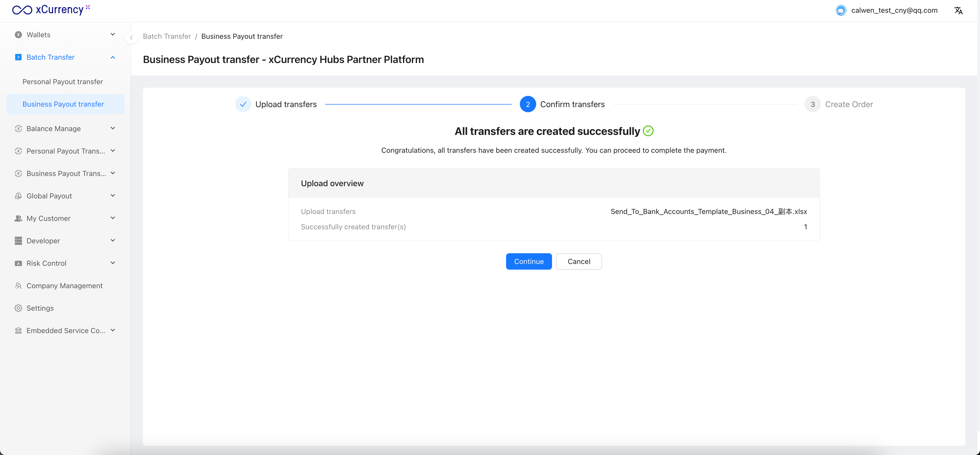The image size is (980, 455).
Task: Open Personal Payout transfer menu item
Action: pyautogui.click(x=62, y=82)
